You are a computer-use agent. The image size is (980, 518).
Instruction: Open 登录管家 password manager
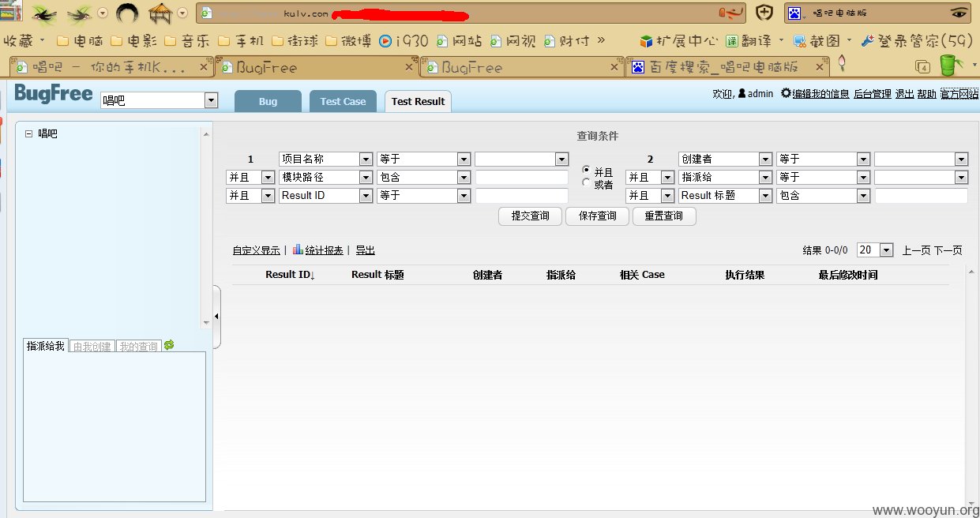pyautogui.click(x=917, y=40)
